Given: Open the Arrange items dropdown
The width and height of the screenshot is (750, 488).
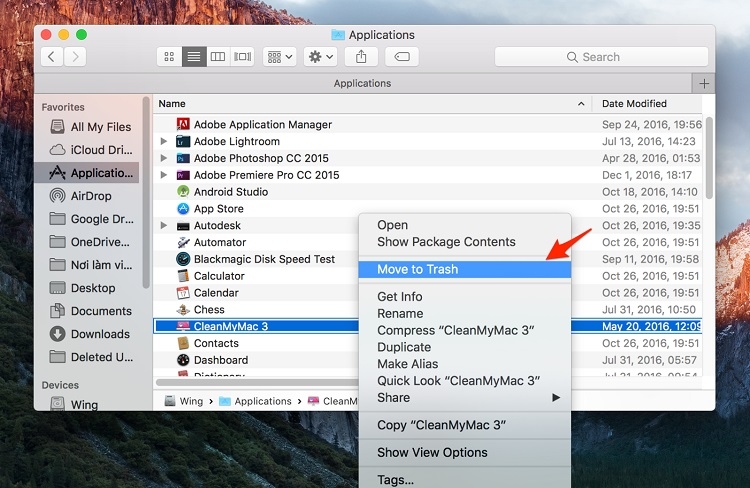Looking at the screenshot, I should point(280,57).
